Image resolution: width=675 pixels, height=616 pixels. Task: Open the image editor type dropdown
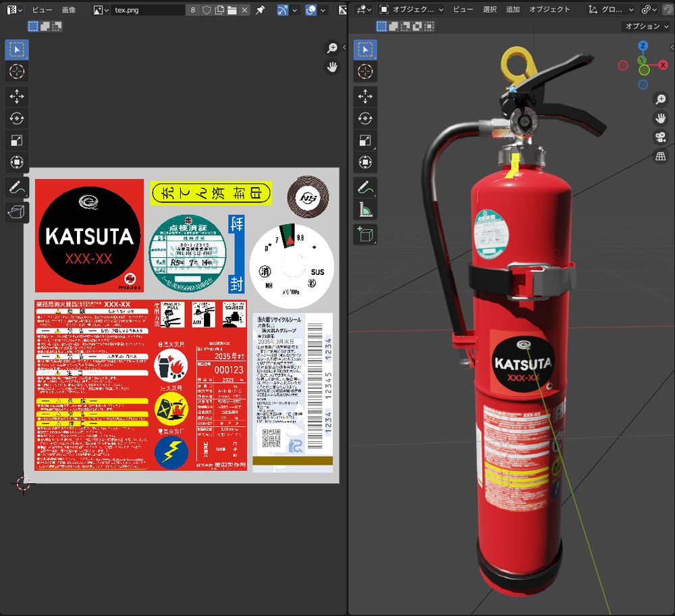pyautogui.click(x=15, y=10)
